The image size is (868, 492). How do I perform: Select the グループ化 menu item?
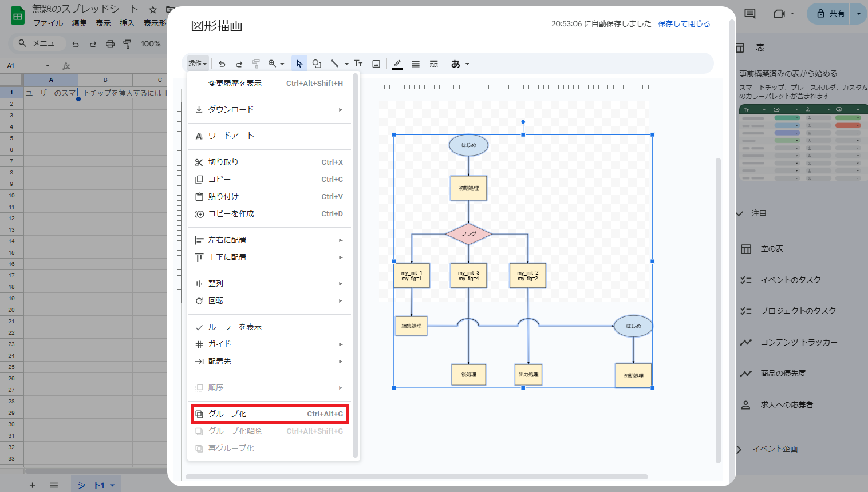pyautogui.click(x=269, y=414)
